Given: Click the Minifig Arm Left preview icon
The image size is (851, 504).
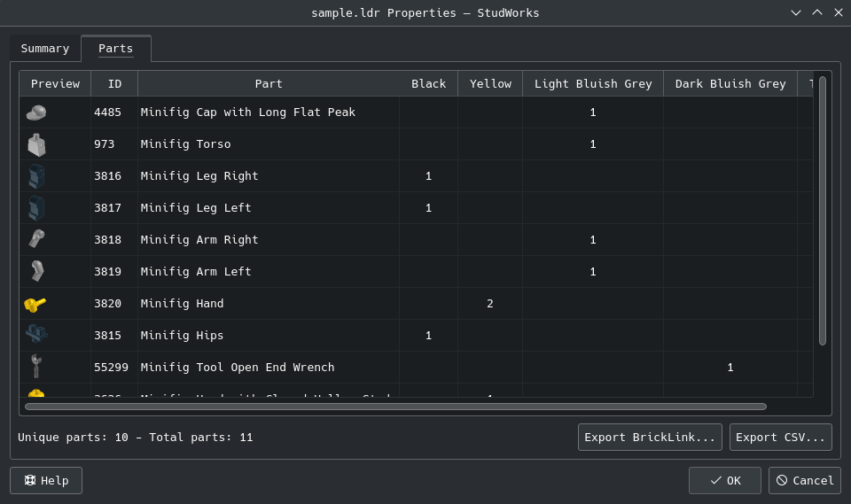Looking at the screenshot, I should [36, 271].
